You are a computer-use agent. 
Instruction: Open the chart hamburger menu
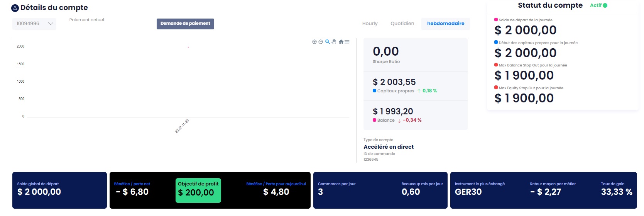click(x=347, y=42)
